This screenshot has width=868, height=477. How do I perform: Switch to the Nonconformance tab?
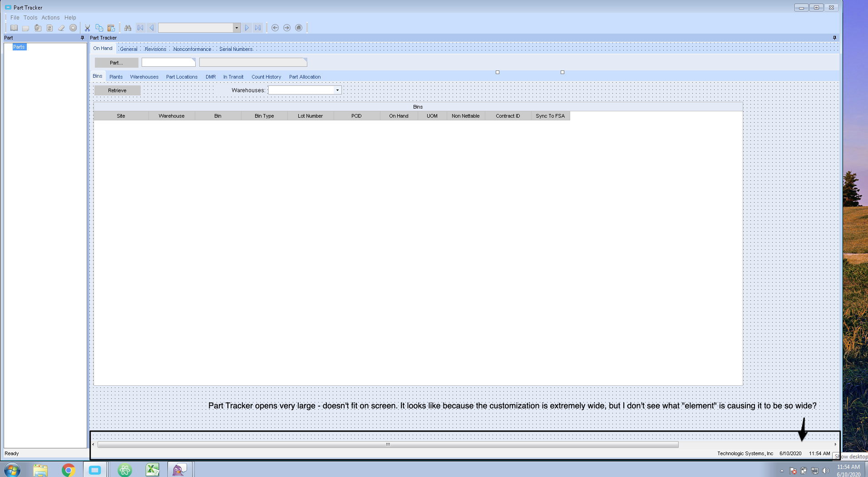click(192, 49)
